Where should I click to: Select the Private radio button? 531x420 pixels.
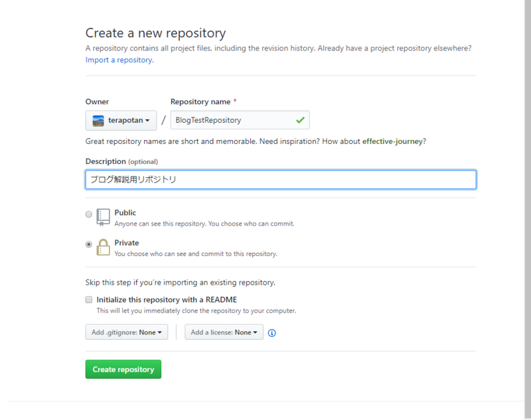[x=89, y=244]
